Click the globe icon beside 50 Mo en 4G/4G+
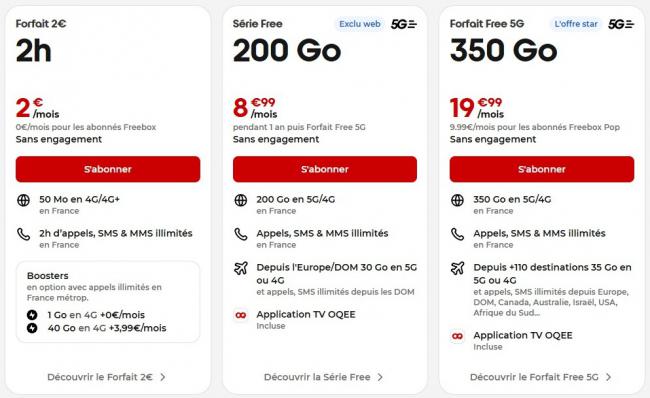Image resolution: width=650 pixels, height=398 pixels. coord(23,200)
